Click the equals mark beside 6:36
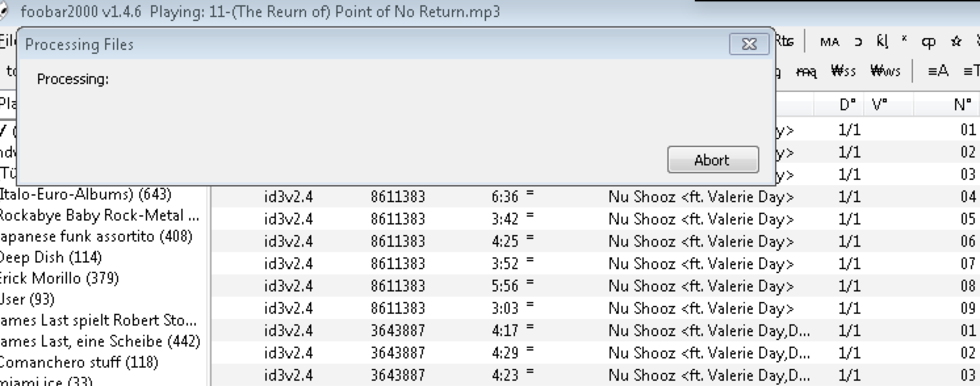This screenshot has height=386, width=980. tap(529, 194)
